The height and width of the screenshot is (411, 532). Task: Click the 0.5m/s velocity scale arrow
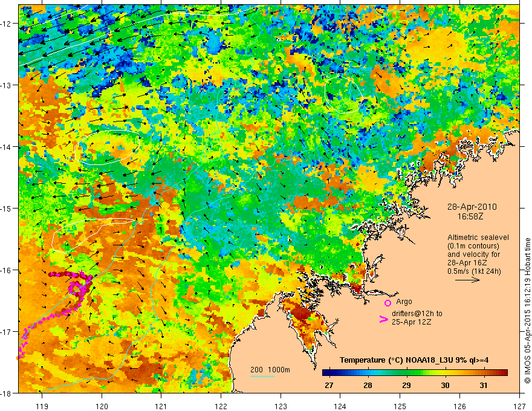(467, 280)
